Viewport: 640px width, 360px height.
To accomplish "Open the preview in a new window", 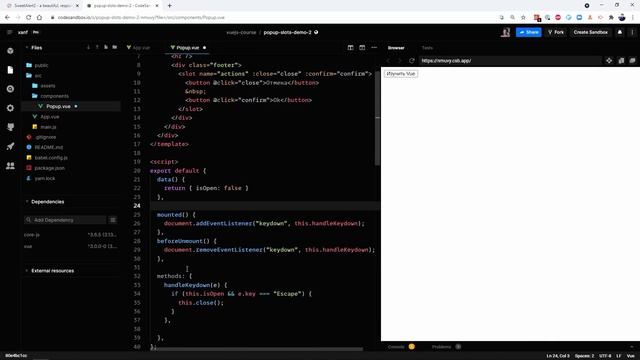I will coord(632,60).
